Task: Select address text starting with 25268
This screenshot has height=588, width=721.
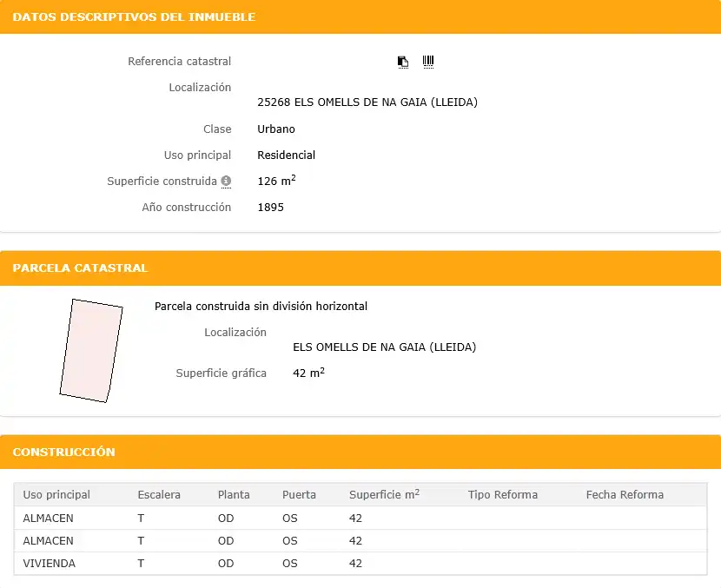Action: tap(367, 102)
